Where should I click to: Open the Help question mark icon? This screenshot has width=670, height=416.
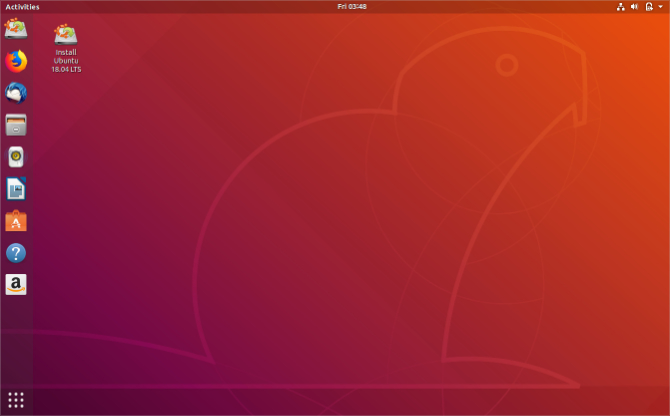click(16, 253)
